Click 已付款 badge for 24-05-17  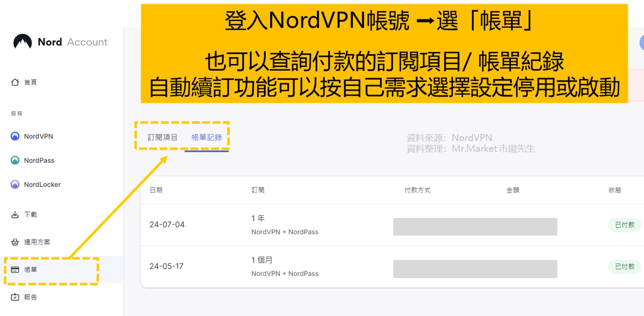click(625, 266)
